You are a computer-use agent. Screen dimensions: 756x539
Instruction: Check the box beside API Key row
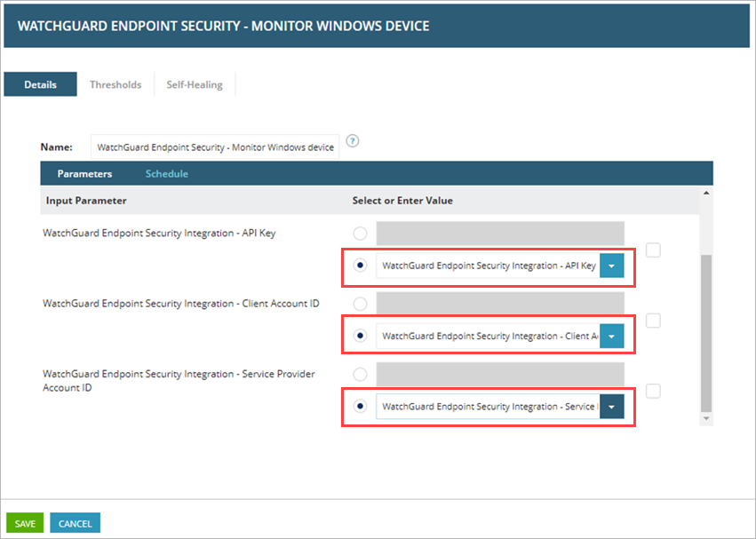[x=653, y=250]
